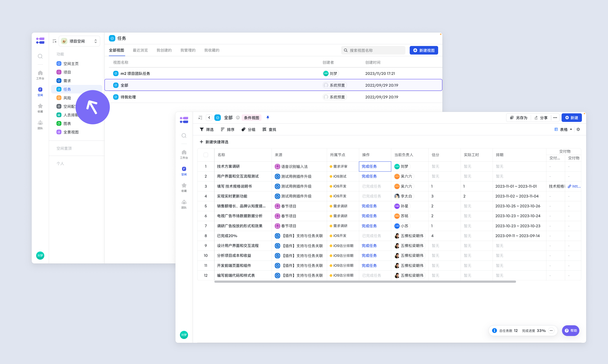This screenshot has height=364, width=608.
Task: Click the search icon in front window sidebar
Action: (184, 136)
